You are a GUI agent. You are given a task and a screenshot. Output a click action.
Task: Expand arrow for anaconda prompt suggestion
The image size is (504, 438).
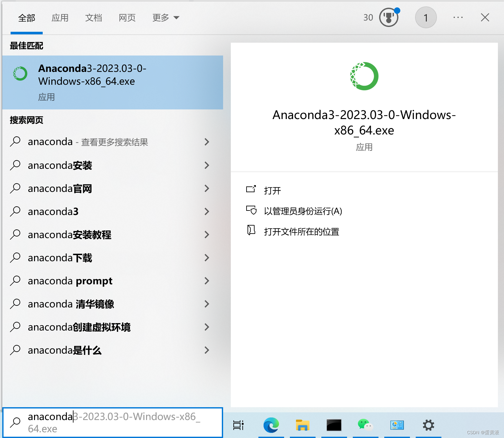click(x=207, y=281)
